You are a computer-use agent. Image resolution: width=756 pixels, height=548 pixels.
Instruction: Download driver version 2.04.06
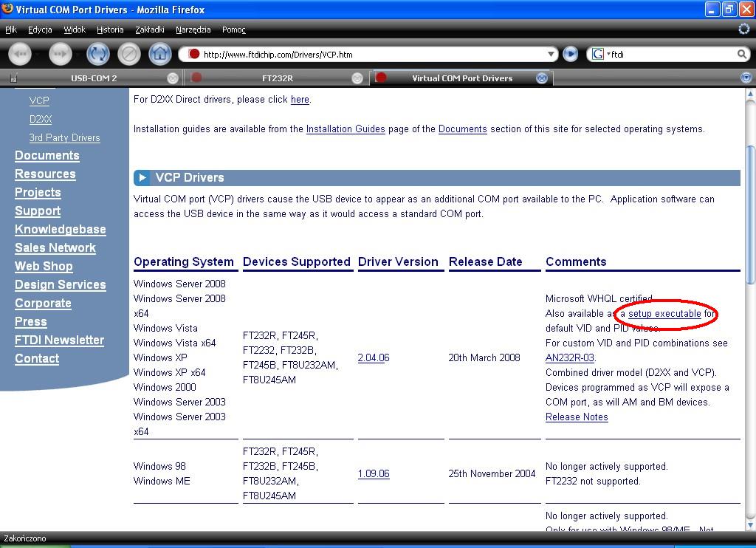[374, 357]
